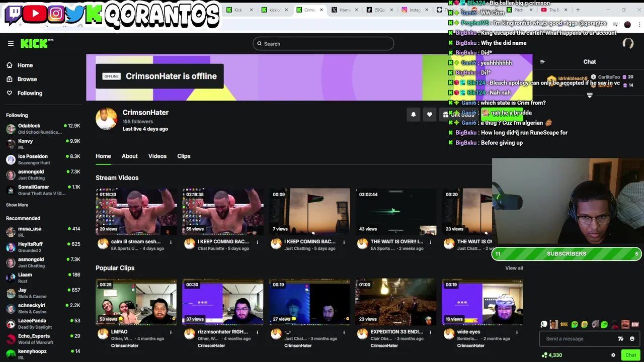Switch to the Pitch browser tab

pos(518,10)
